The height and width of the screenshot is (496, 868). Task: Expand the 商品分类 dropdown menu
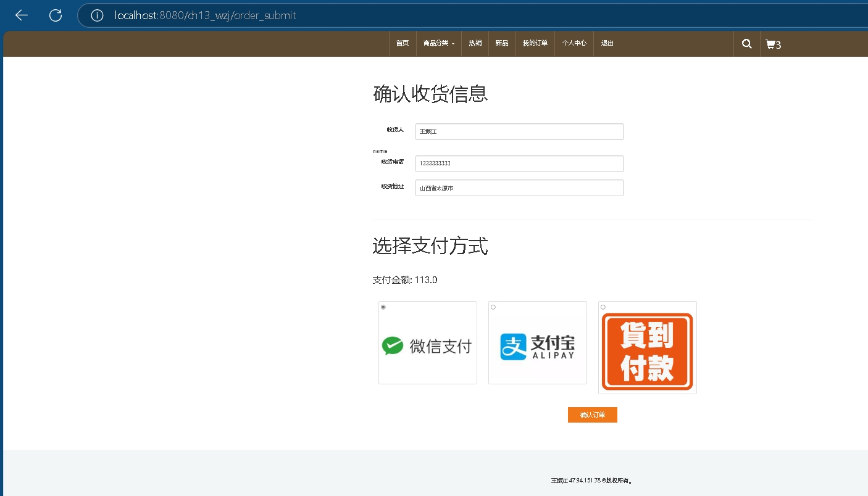[x=438, y=43]
